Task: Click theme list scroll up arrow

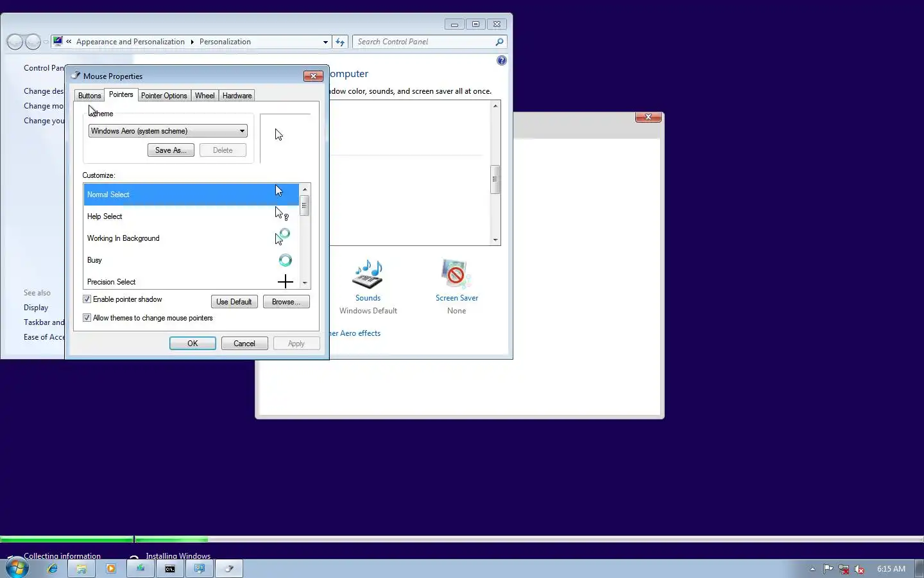Action: [495, 106]
